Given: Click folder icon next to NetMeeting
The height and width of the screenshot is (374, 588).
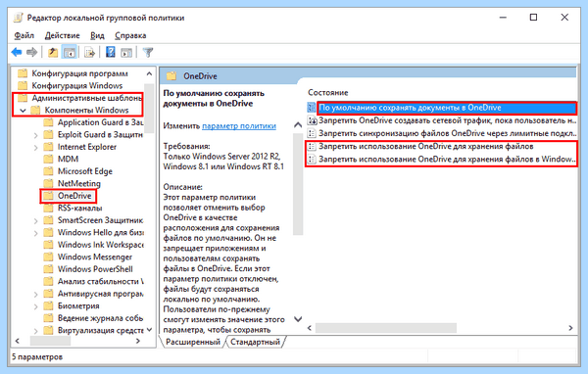Looking at the screenshot, I should (x=48, y=184).
